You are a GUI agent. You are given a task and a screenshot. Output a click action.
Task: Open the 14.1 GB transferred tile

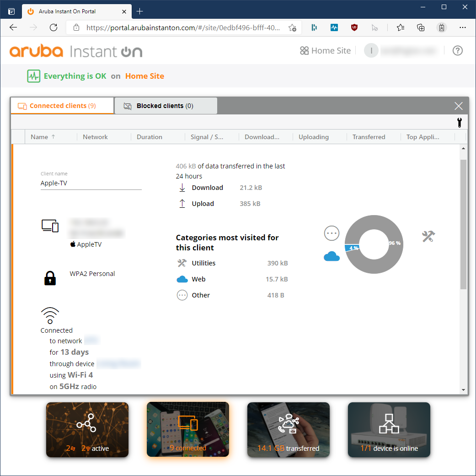[289, 429]
